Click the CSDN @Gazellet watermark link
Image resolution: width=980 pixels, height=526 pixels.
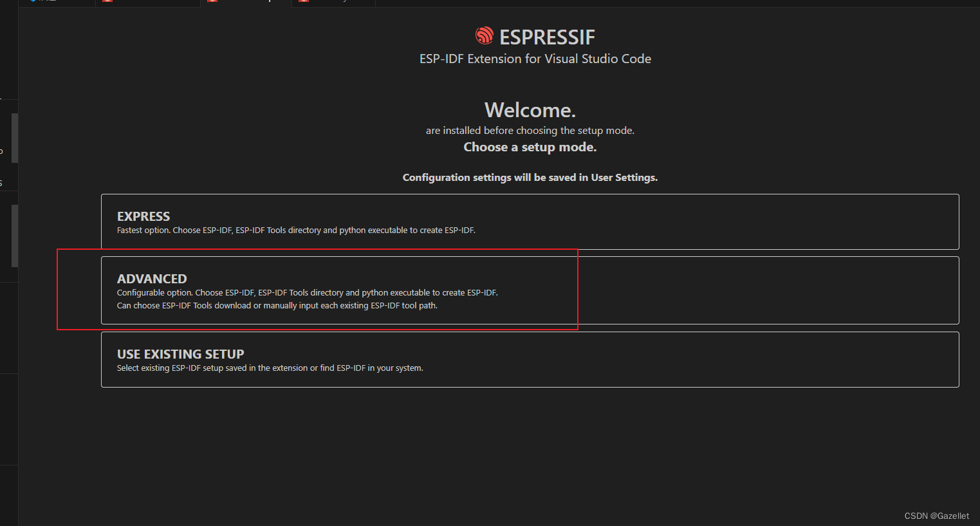click(936, 515)
